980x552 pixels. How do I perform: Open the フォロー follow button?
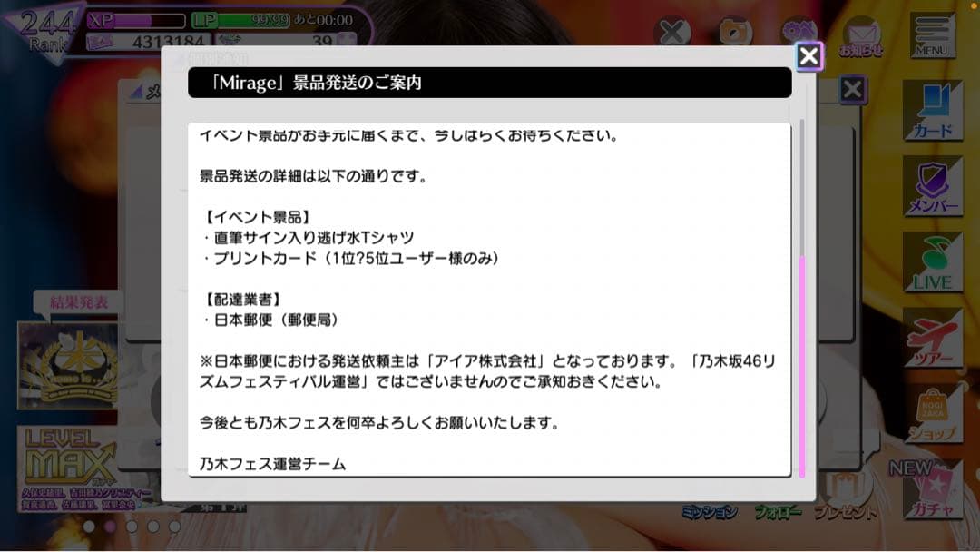coord(778,513)
